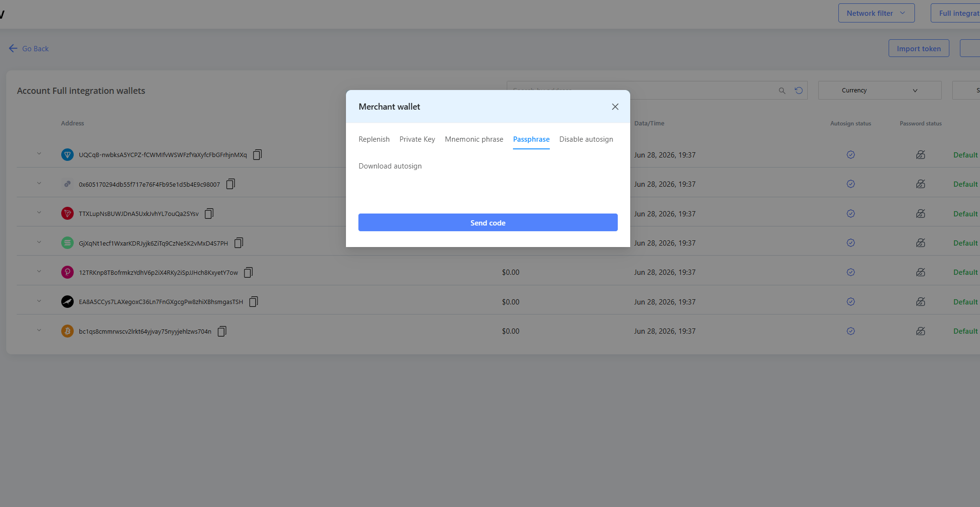Copy the UQCqB wallet address
The height and width of the screenshot is (507, 980).
tap(257, 155)
